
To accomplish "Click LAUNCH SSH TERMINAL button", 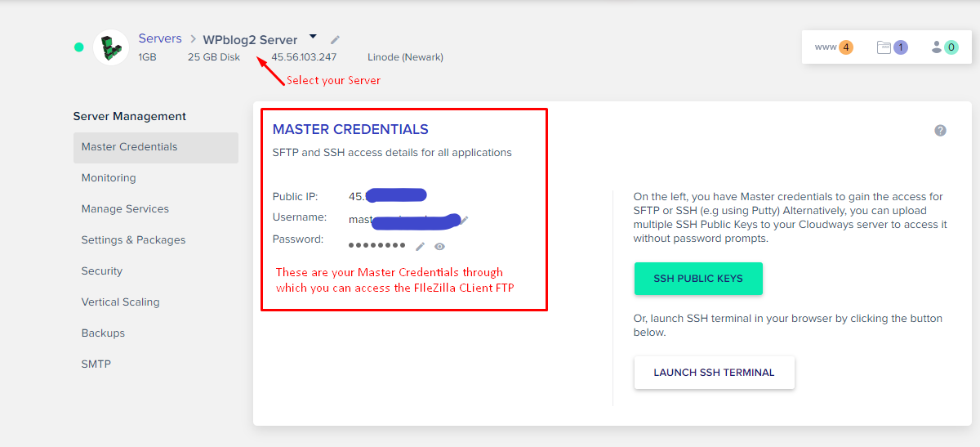I will [714, 373].
